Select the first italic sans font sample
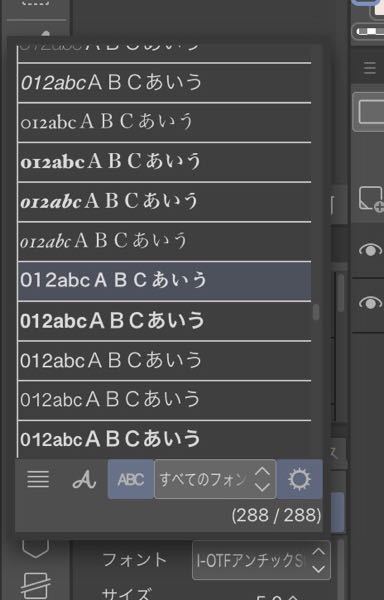384x600 pixels. pos(164,83)
